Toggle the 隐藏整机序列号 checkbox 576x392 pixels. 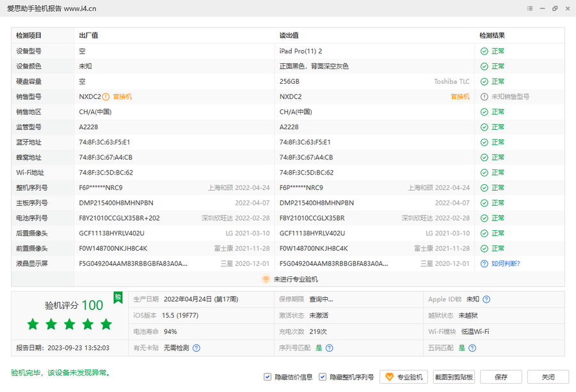point(323,377)
